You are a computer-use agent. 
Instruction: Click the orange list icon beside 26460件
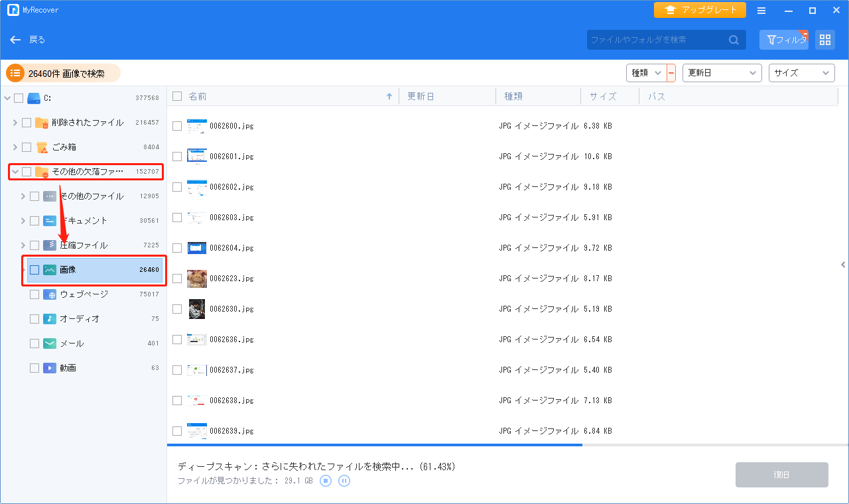[15, 73]
